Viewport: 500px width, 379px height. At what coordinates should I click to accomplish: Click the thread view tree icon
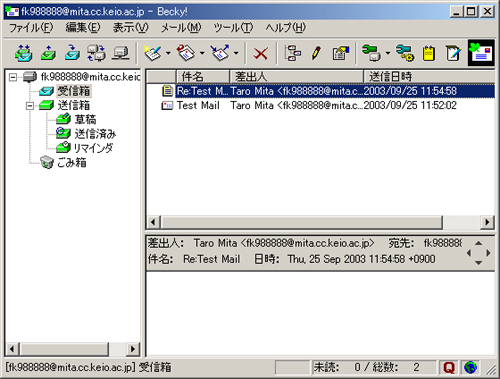(293, 53)
